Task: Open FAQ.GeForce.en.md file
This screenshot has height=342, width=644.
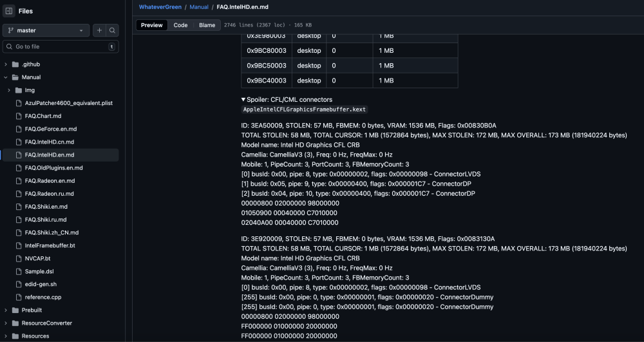Action: coord(50,129)
